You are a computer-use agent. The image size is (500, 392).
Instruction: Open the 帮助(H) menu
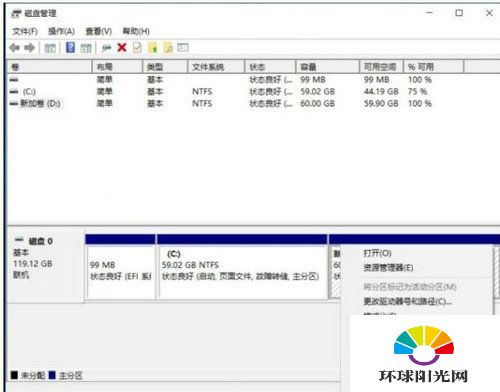click(136, 31)
